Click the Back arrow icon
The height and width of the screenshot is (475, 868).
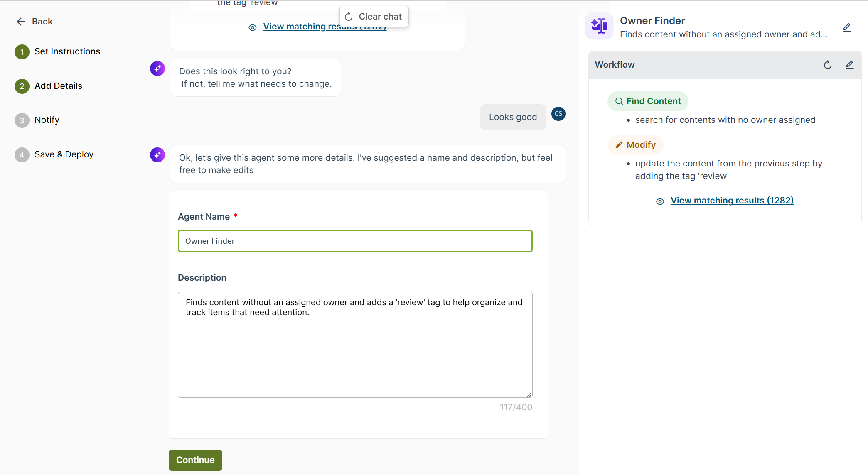21,22
